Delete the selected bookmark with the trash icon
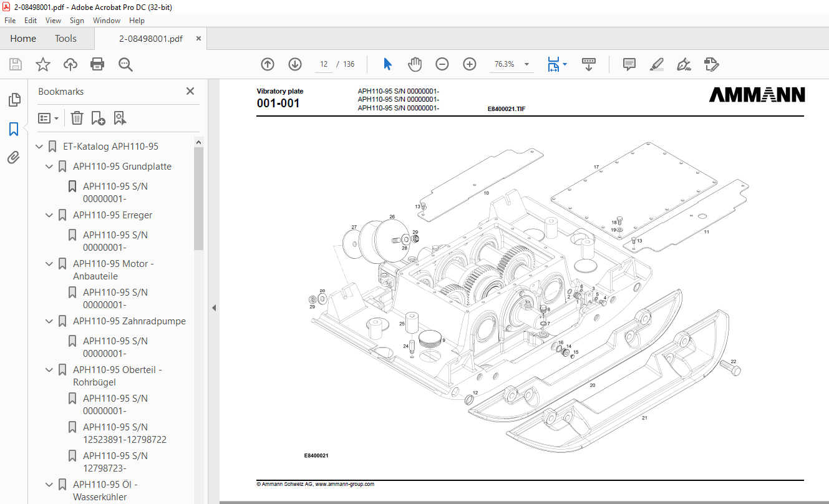The image size is (829, 504). 77,118
